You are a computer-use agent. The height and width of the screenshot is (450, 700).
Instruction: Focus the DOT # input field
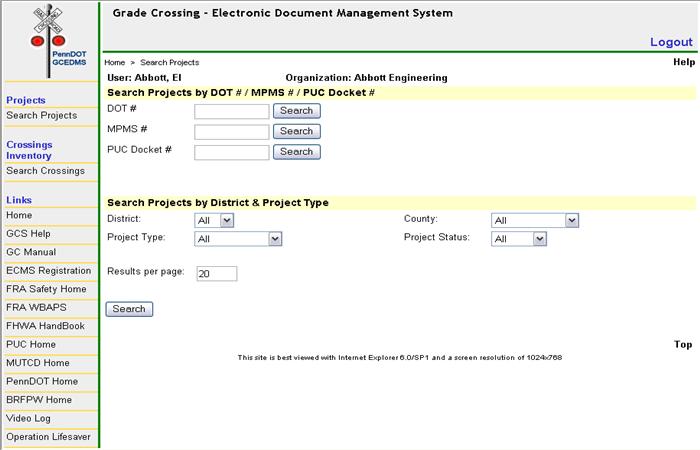(231, 111)
